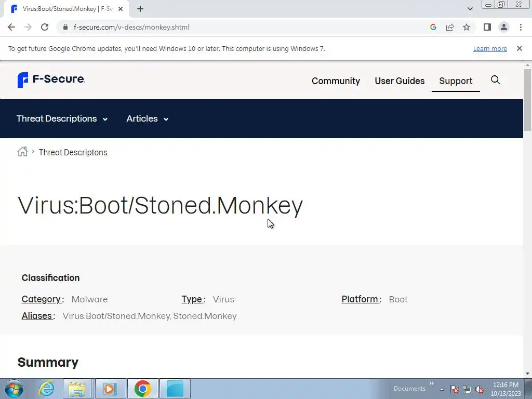Screen dimensions: 532x399
Task: Click the Chrome taskbar icon
Action: tap(142, 389)
